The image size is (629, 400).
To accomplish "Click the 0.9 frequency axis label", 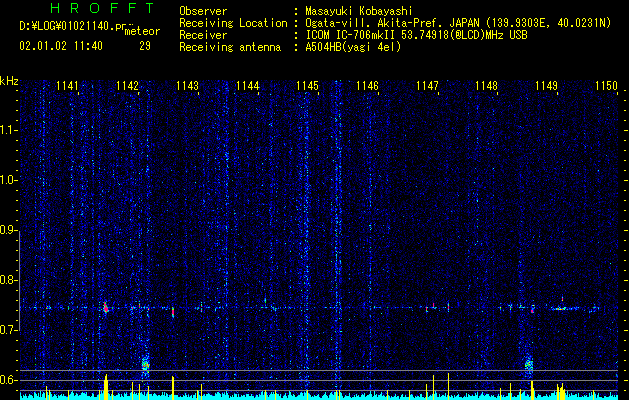I will point(8,230).
